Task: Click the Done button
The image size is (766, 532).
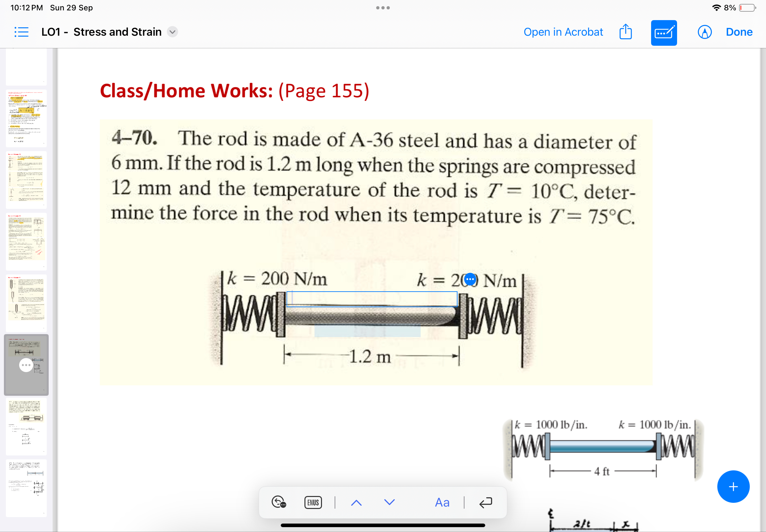Action: 739,32
